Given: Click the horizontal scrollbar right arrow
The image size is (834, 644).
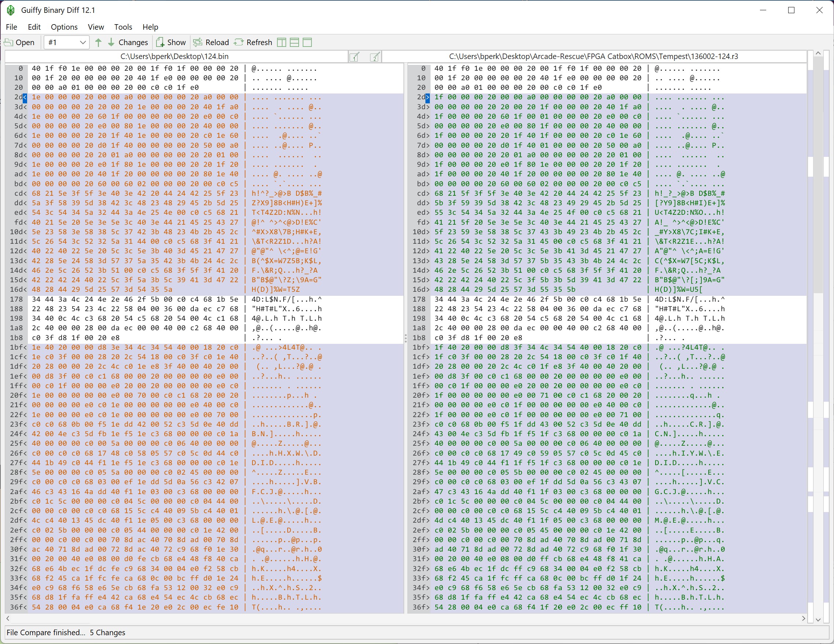Looking at the screenshot, I should pyautogui.click(x=803, y=618).
